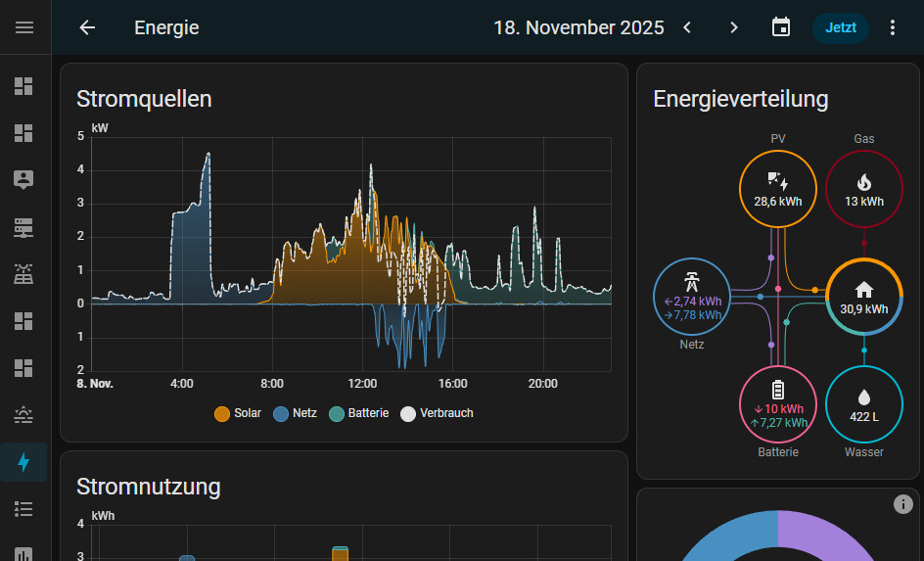
Task: Go back using the arrow icon
Action: [x=87, y=27]
